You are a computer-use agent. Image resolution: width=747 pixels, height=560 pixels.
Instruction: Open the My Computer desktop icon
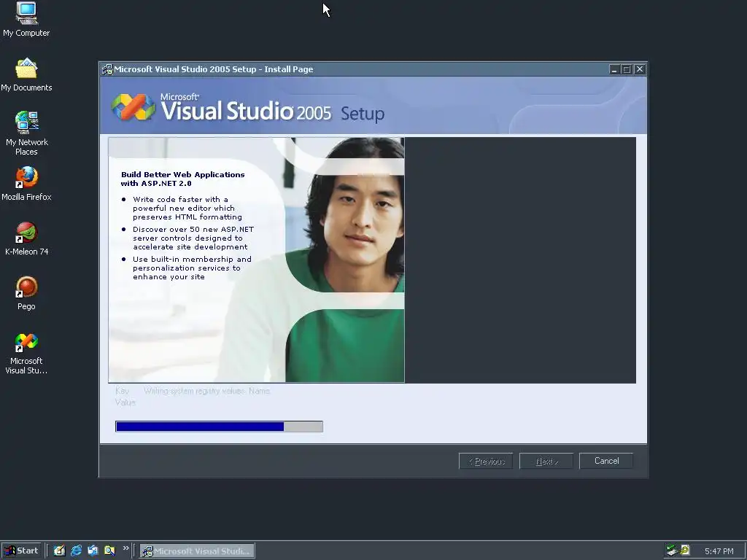(x=26, y=19)
